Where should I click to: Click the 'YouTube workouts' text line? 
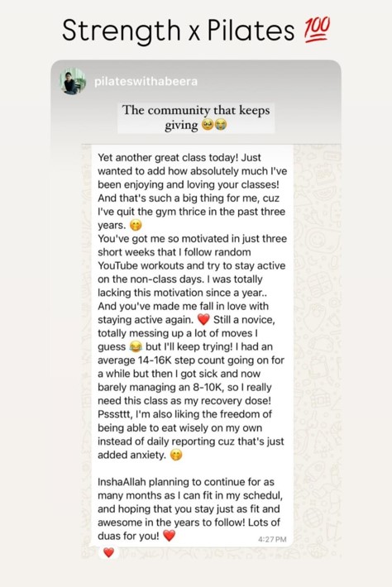coord(191,265)
